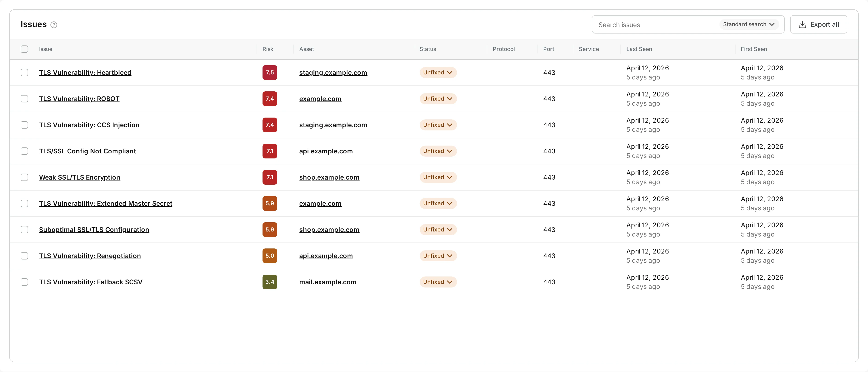Click the 7.5 risk badge for Heartbleed
Viewport: 868px width, 372px height.
270,72
